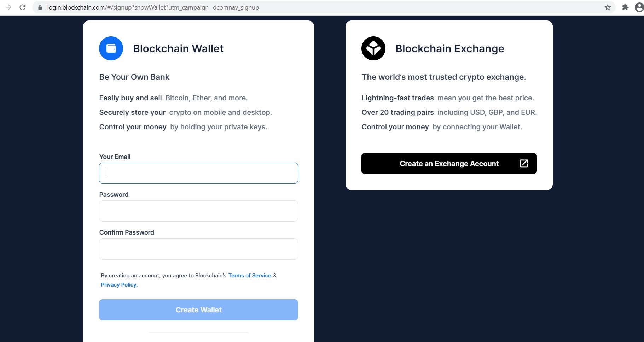Focus the Your Email input field
Screen dimensions: 644x342
coord(198,173)
